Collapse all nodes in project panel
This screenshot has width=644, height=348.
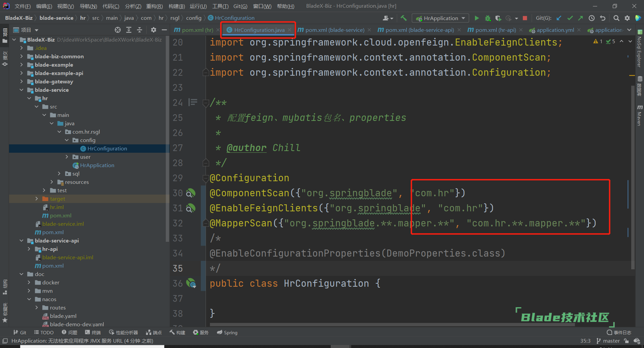click(140, 30)
